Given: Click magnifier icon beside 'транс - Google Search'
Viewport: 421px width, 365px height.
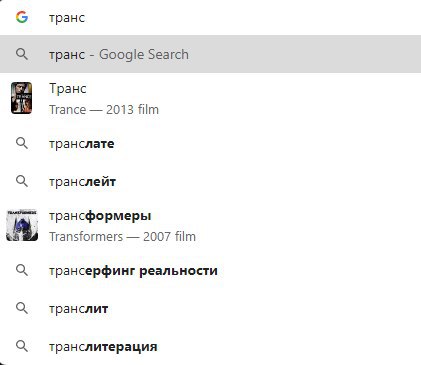Looking at the screenshot, I should click(x=22, y=54).
